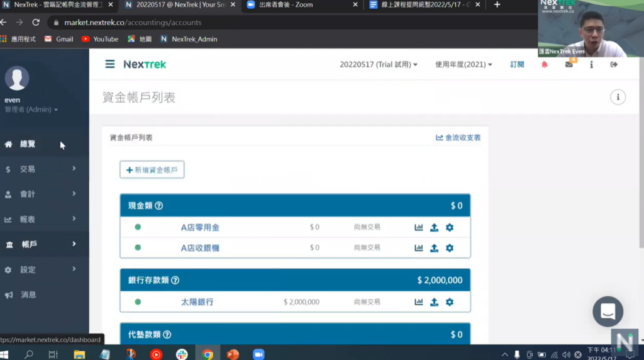The image size is (644, 360).
Task: Toggle status dot of 太陽銀行
Action: point(138,301)
